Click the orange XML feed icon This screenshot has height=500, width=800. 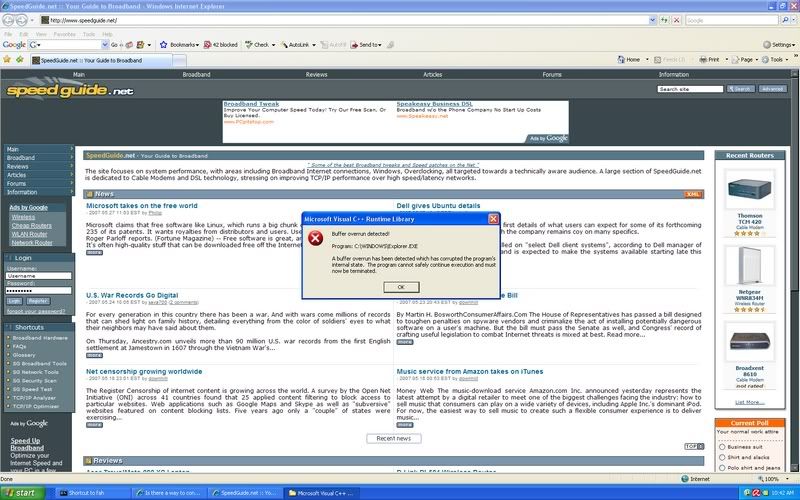pos(693,194)
